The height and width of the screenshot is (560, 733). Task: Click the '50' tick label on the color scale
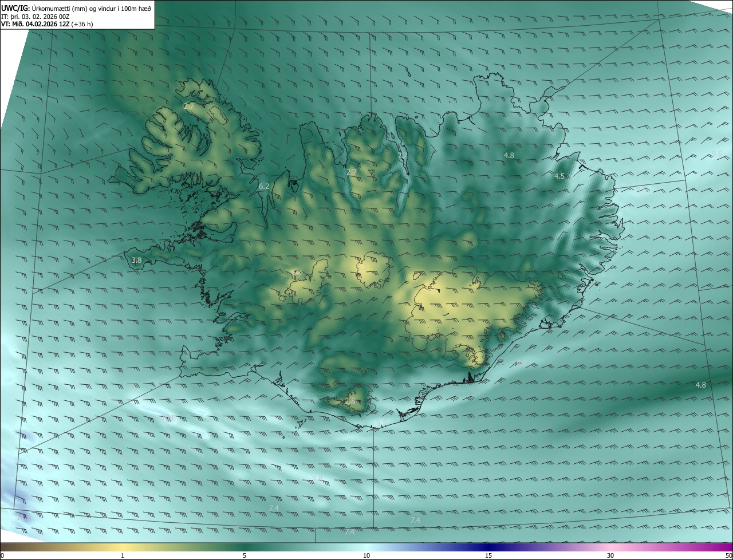coord(728,555)
